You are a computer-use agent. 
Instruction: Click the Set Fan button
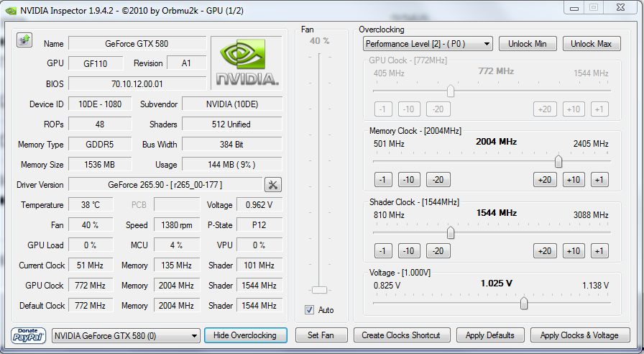coord(321,335)
